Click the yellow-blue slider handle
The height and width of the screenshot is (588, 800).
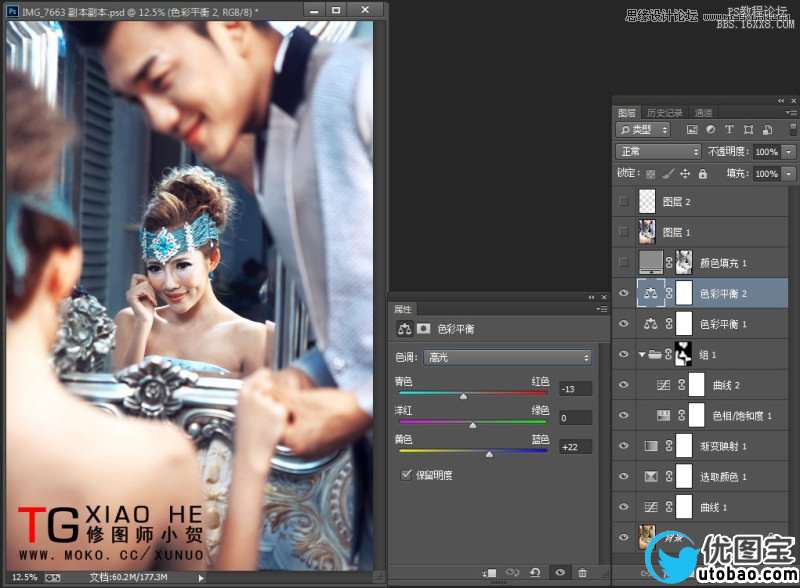click(489, 454)
